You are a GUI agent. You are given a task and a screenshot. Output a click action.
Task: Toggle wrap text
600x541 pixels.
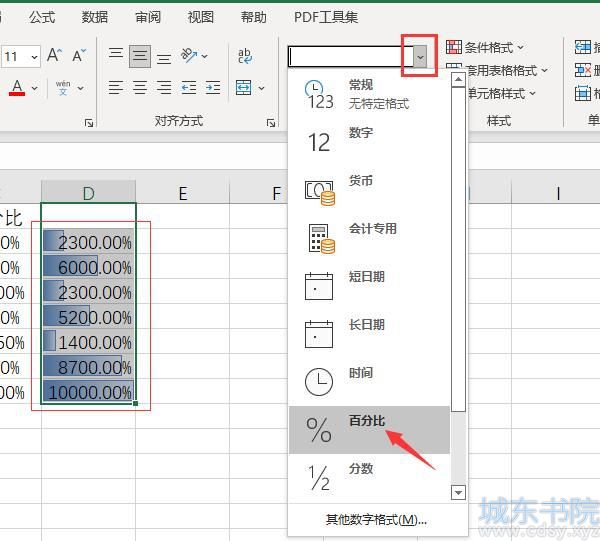(245, 56)
